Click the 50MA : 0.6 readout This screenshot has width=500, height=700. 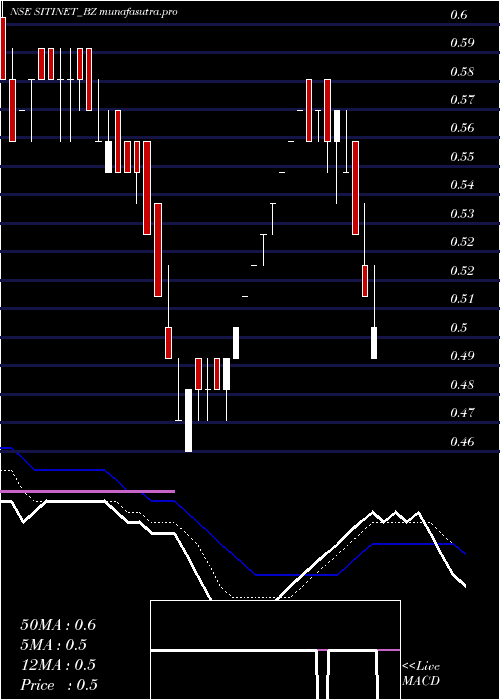58,625
